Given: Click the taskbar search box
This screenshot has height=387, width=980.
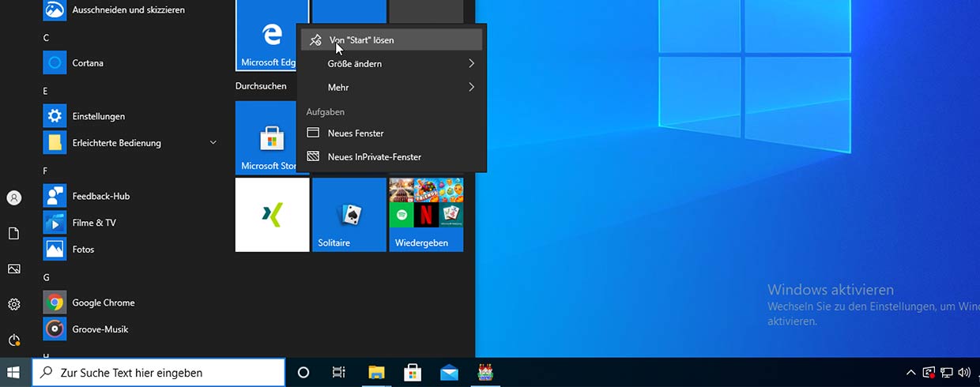Looking at the screenshot, I should pyautogui.click(x=158, y=372).
